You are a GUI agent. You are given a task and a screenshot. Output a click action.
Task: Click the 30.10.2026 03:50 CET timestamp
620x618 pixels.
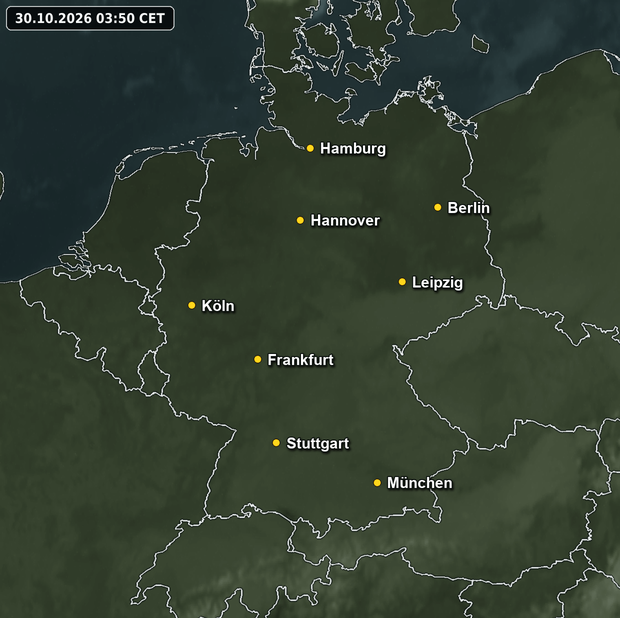pos(90,18)
